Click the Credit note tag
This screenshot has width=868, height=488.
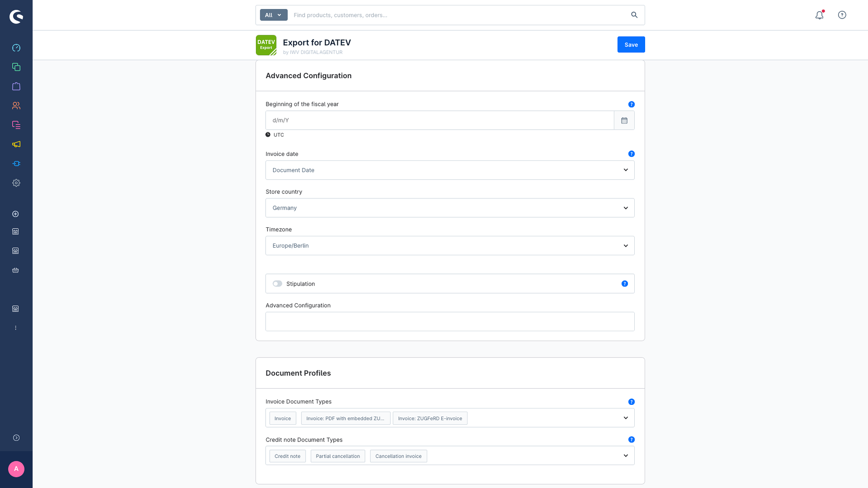pos(288,456)
